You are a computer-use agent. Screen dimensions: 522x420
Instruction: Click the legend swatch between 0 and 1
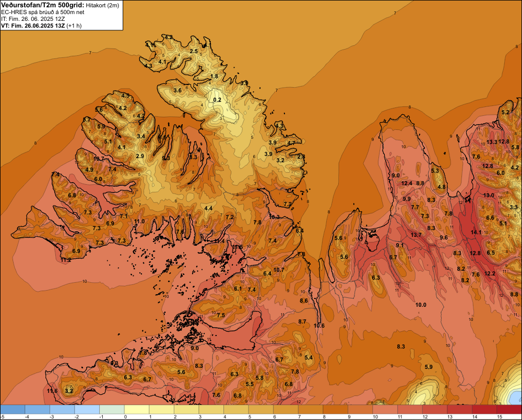[136, 410]
